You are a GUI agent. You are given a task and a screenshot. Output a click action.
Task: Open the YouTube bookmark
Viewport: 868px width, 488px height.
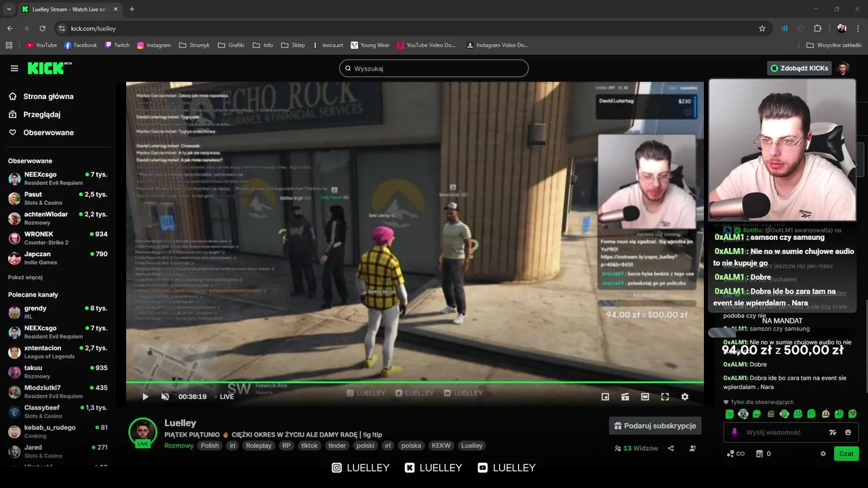point(41,45)
